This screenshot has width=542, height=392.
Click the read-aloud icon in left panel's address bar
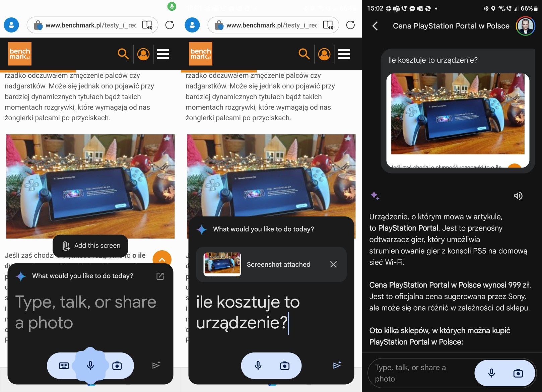[147, 25]
